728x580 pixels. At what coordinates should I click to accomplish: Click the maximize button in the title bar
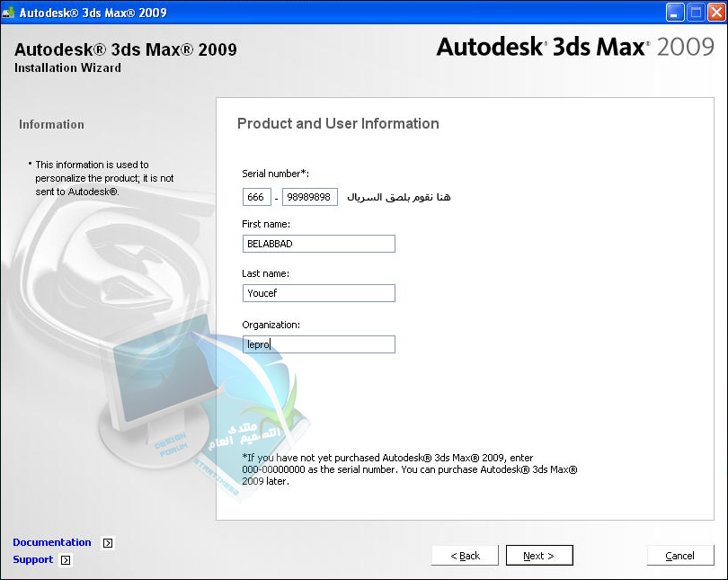(x=696, y=13)
